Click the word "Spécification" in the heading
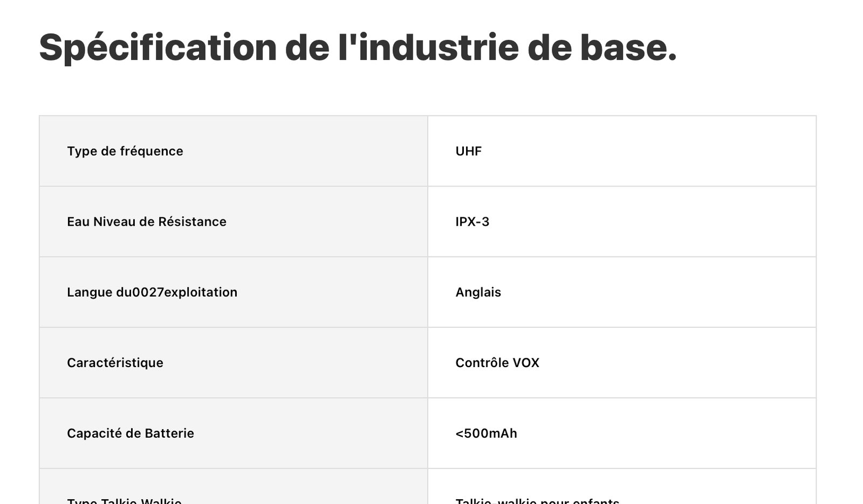Viewport: 863px width, 504px height. point(157,47)
